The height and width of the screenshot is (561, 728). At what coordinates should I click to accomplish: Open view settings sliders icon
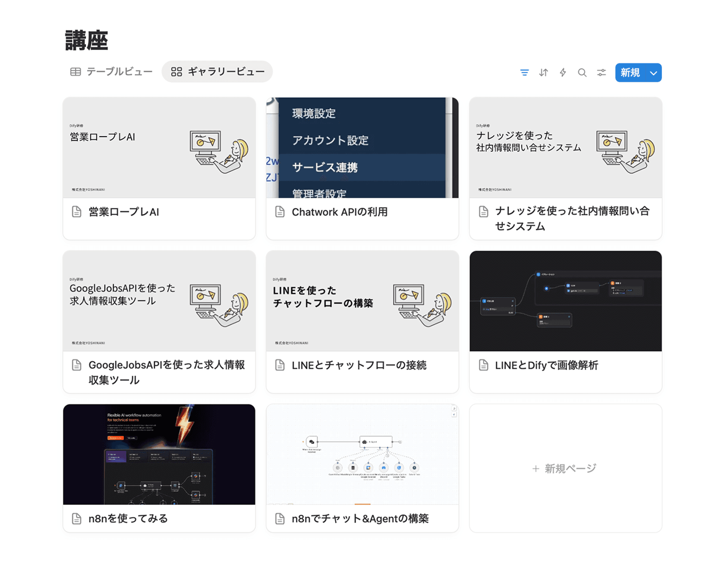click(602, 73)
